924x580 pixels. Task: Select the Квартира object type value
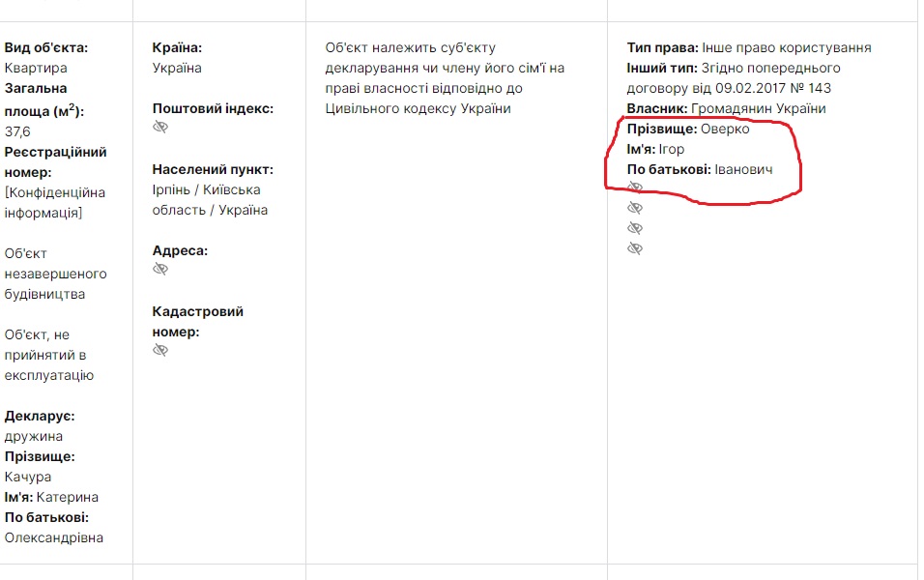36,68
